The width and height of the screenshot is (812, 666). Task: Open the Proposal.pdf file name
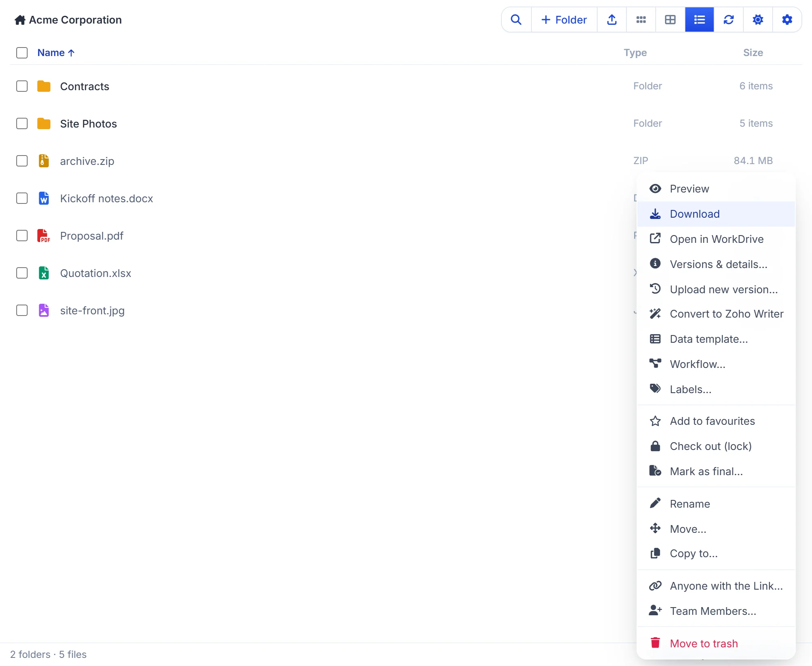92,236
